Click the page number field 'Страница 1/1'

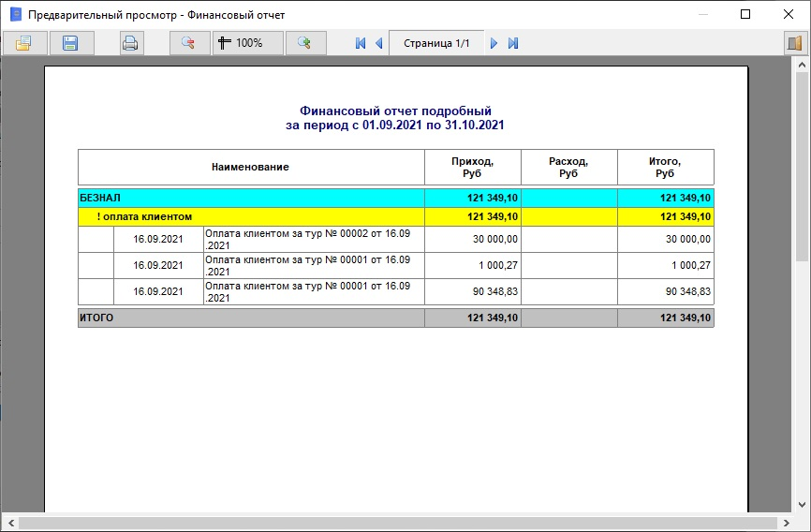435,43
